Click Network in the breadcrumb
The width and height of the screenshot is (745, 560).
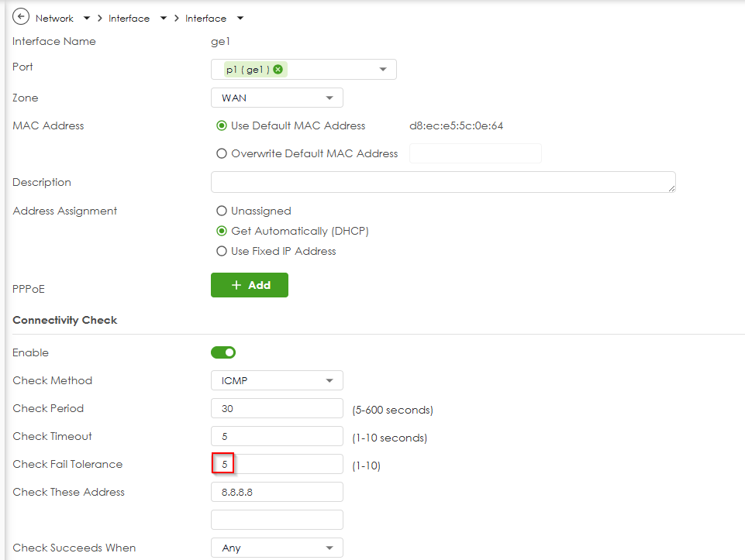(54, 19)
